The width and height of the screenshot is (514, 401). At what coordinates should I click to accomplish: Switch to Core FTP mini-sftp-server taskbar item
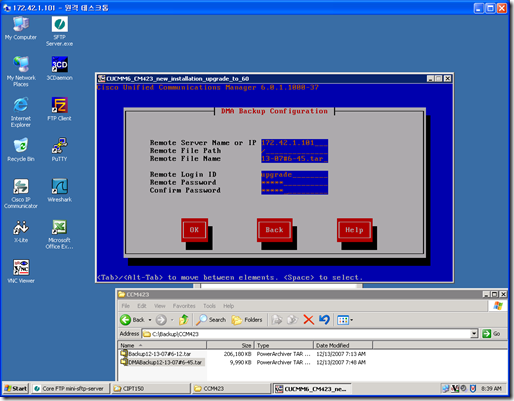[x=70, y=388]
